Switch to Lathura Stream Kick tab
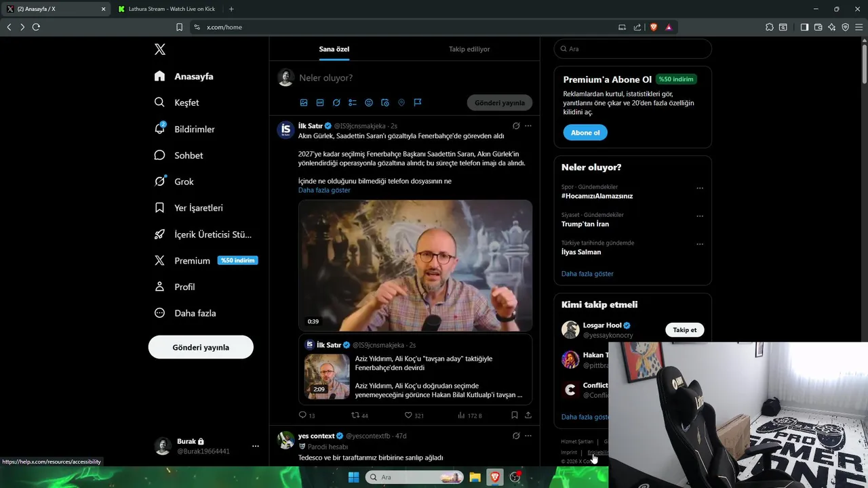 tap(167, 9)
